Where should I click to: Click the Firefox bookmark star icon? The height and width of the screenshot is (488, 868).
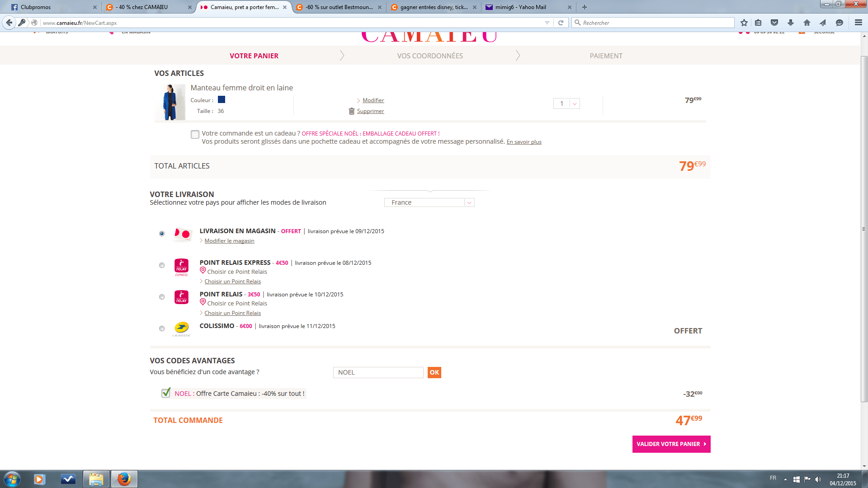point(744,23)
